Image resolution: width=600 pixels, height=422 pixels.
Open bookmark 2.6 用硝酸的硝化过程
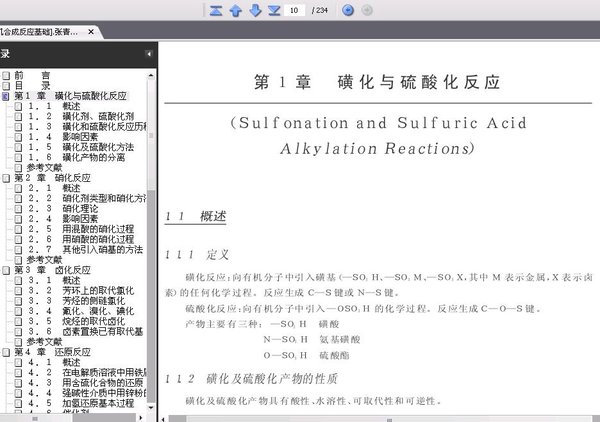81,240
